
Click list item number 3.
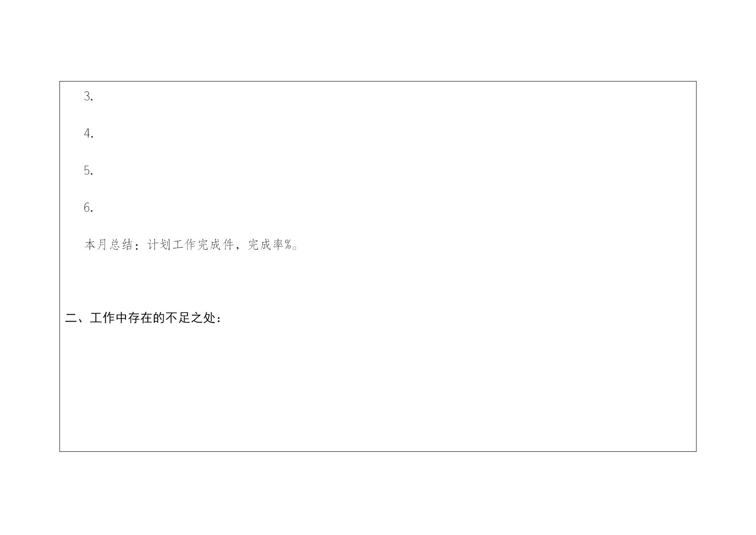(89, 97)
